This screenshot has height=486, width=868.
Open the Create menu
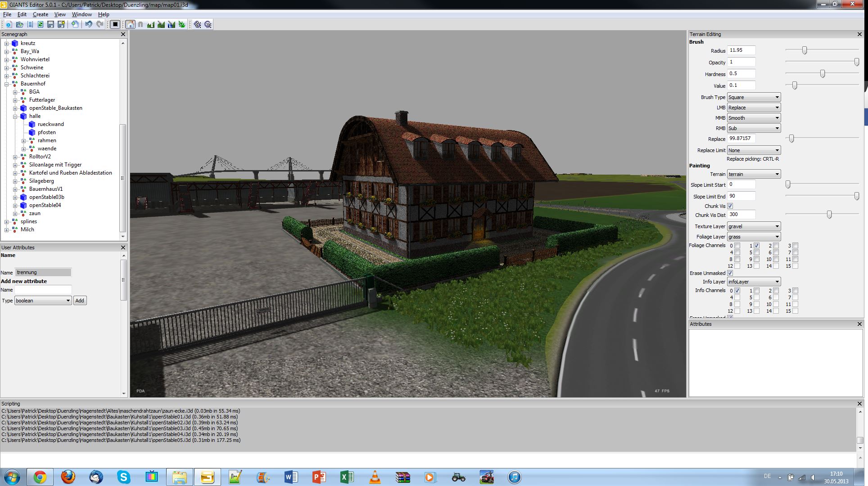[41, 14]
